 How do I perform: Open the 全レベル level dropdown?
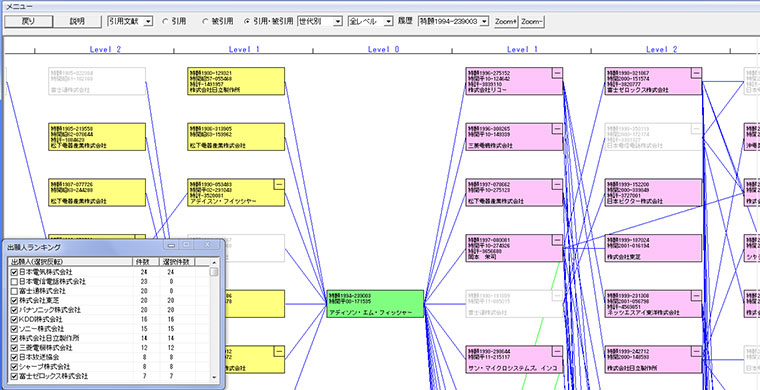(370, 21)
